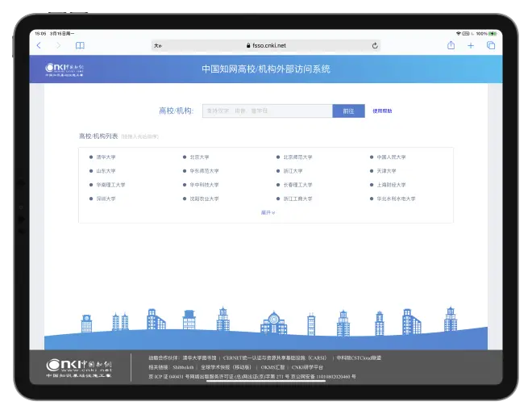532x414 pixels.
Task: Choose 华中科技大学 in the institution list
Action: point(204,185)
